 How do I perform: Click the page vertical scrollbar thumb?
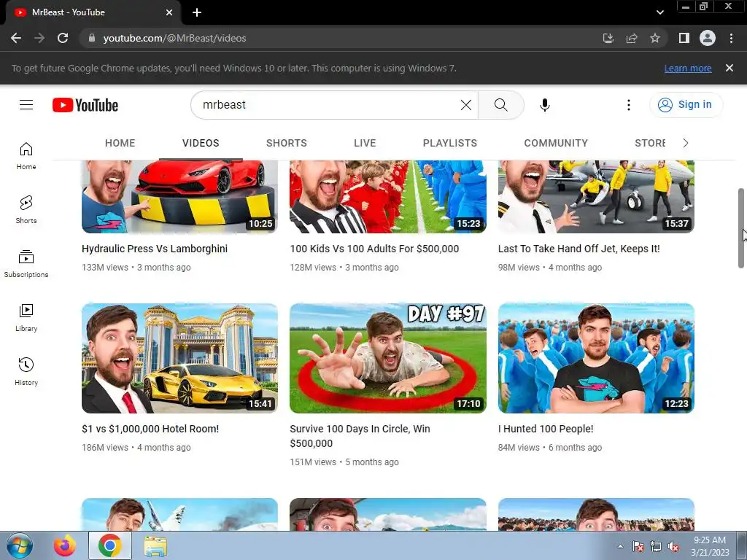(x=741, y=228)
